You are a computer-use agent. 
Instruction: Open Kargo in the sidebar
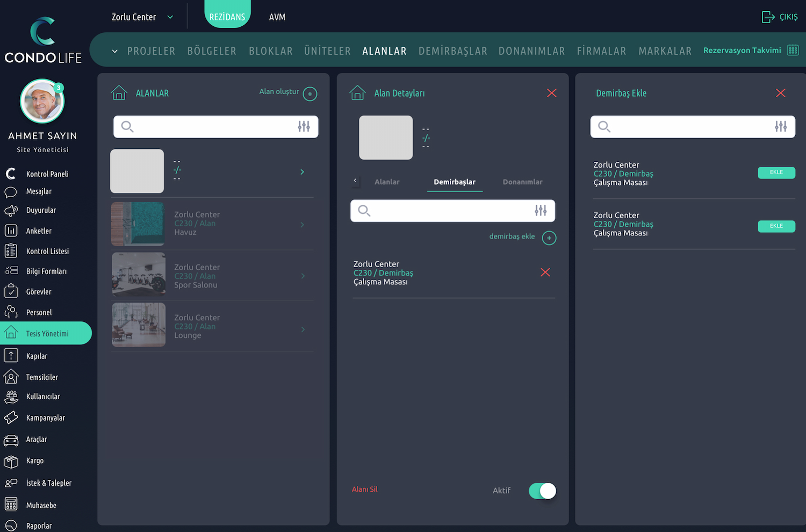click(35, 461)
